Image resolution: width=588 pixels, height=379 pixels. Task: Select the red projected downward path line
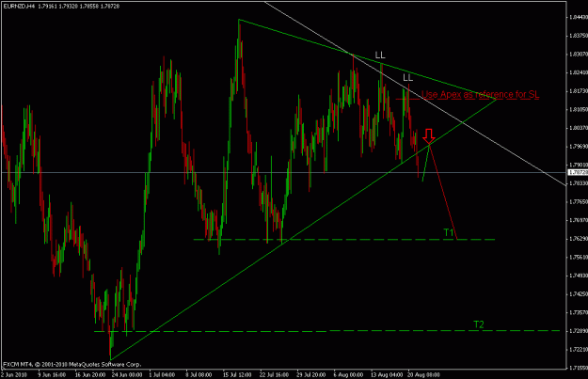coord(444,192)
